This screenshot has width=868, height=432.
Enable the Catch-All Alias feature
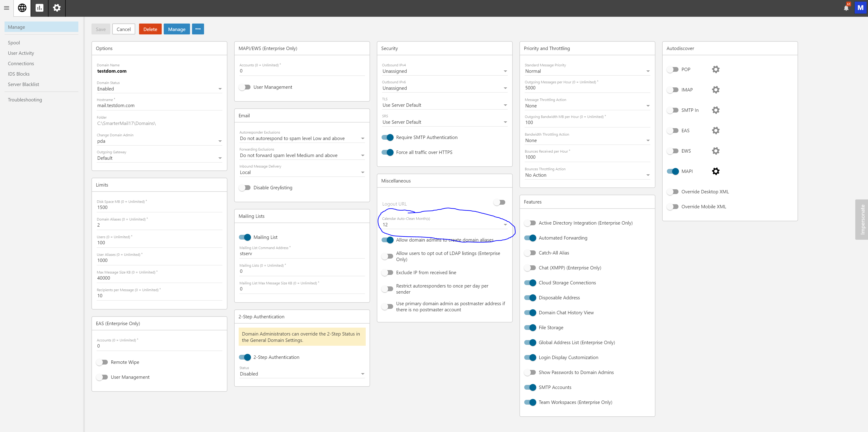[530, 253]
